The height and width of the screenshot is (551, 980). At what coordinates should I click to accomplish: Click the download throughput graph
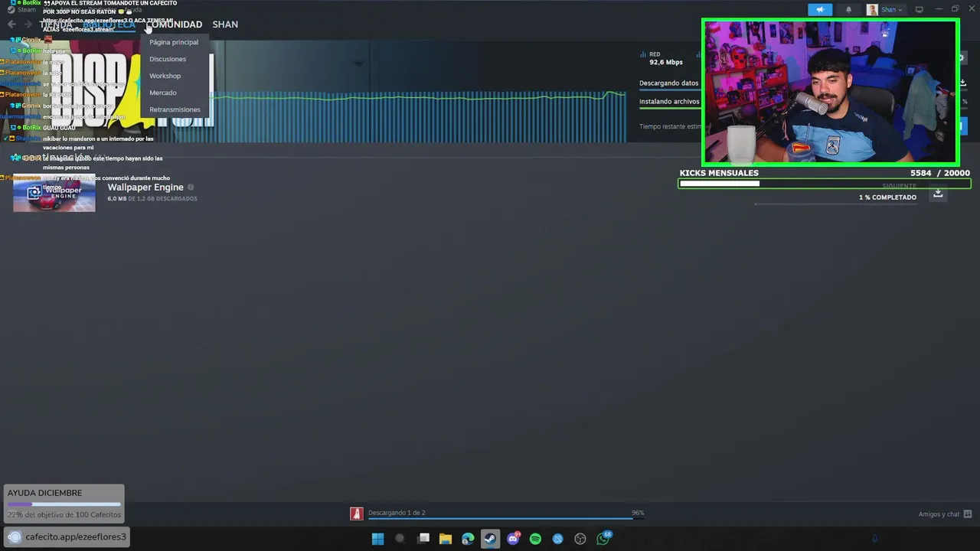point(420,116)
